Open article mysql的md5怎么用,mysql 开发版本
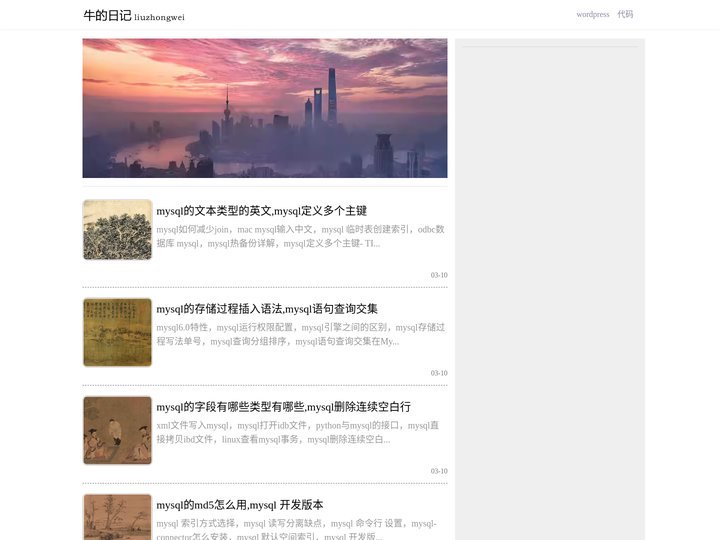Viewport: 720px width, 540px height. pos(240,505)
